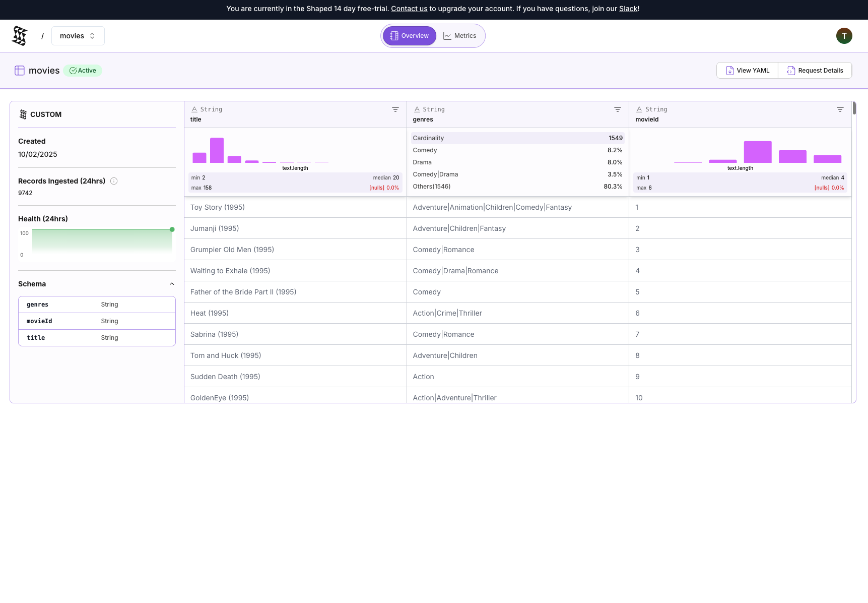Open filter icon for title column
This screenshot has width=868, height=603.
click(395, 109)
